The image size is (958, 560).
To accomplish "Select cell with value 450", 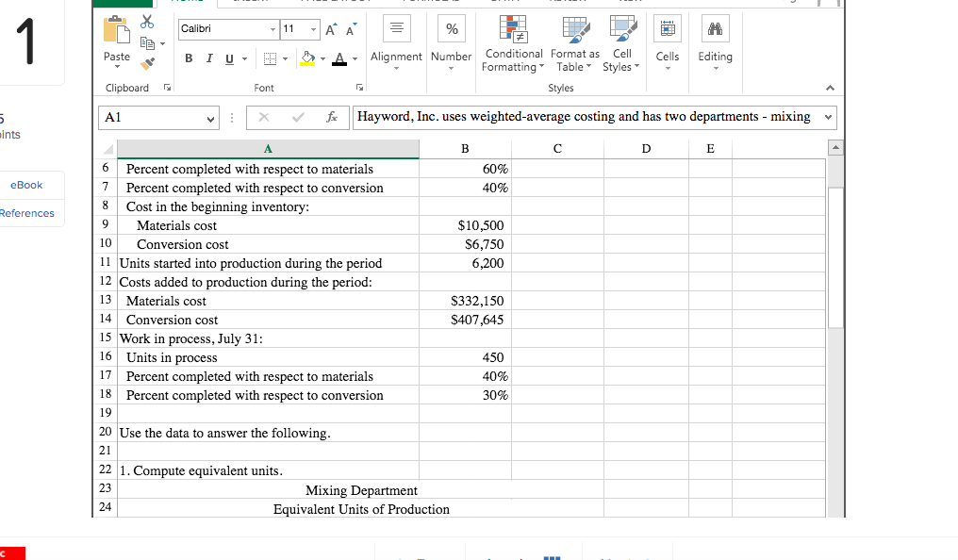I will click(465, 357).
